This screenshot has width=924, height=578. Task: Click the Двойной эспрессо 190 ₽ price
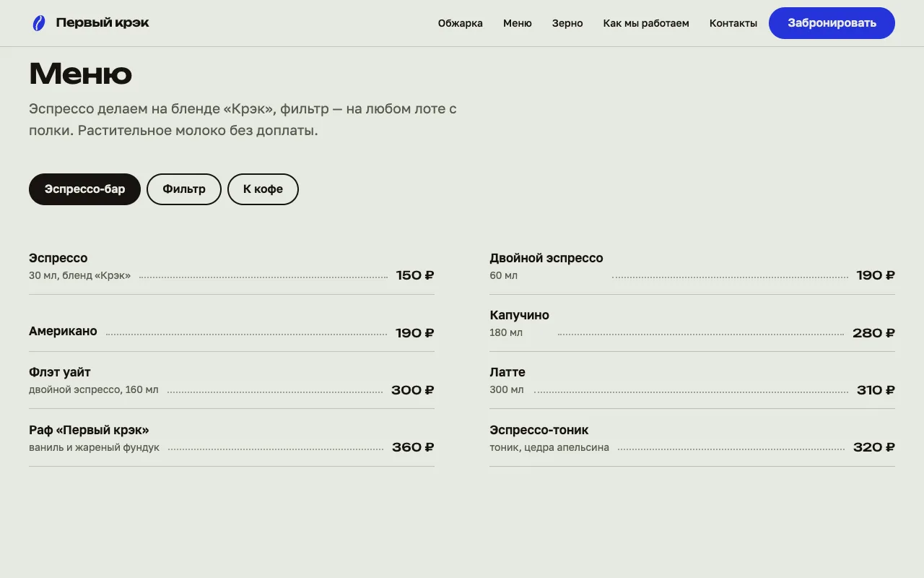click(x=876, y=275)
